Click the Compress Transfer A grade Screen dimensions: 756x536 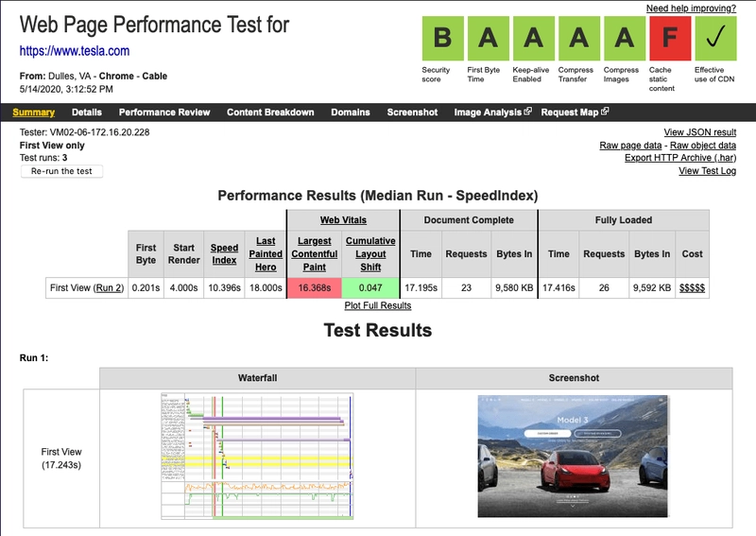(x=579, y=38)
